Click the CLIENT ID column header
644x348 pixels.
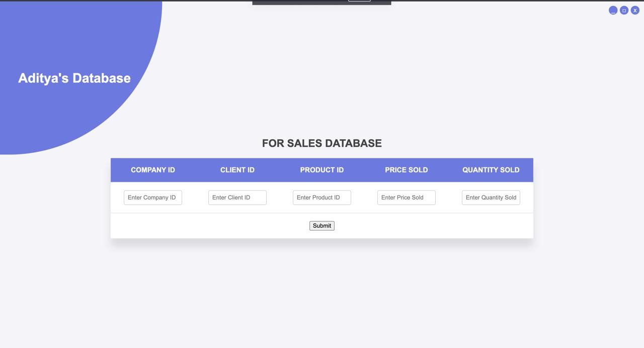tap(237, 170)
